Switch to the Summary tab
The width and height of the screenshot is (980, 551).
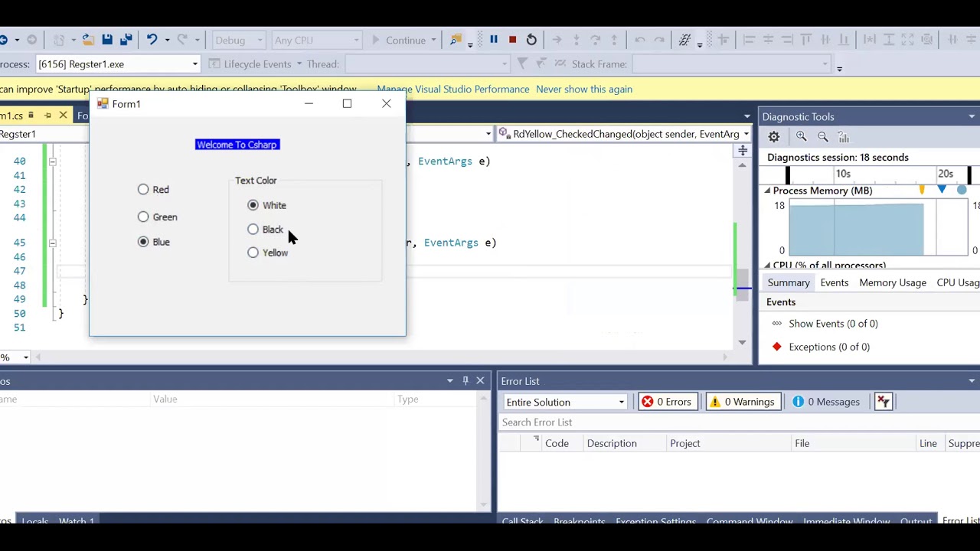point(789,282)
